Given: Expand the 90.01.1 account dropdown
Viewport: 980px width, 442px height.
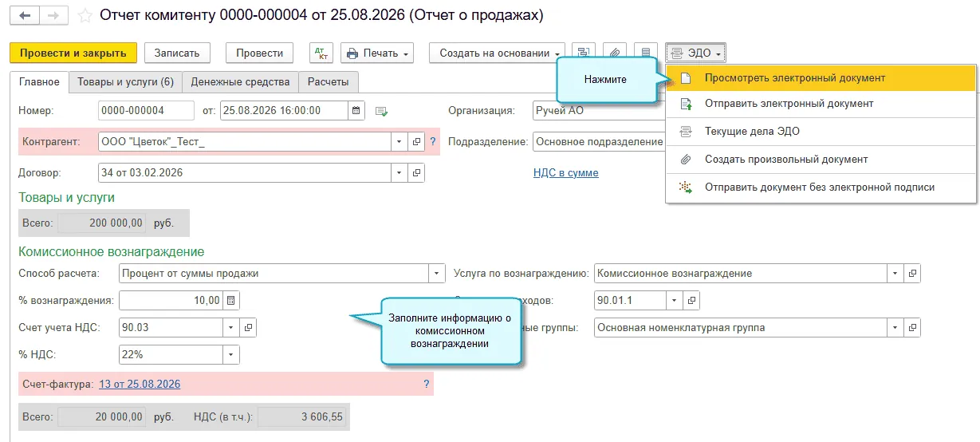Looking at the screenshot, I should [x=675, y=301].
